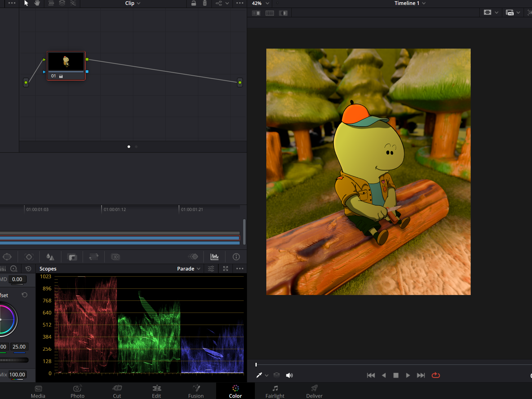Expand the eyedropper options chevron
532x399 pixels.
(267, 375)
